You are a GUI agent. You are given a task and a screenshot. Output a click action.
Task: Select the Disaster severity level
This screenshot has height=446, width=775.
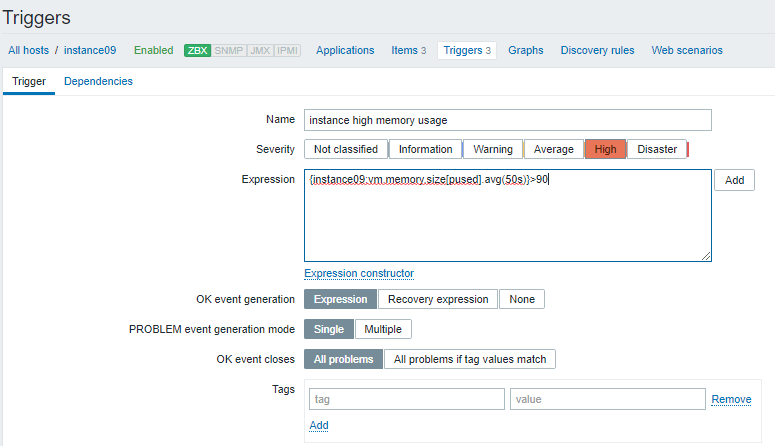[x=657, y=149]
